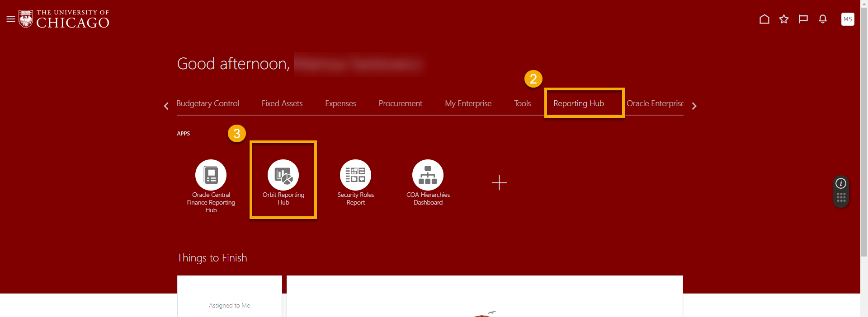Click the Things to Finish heading
This screenshot has height=317, width=868.
point(212,258)
